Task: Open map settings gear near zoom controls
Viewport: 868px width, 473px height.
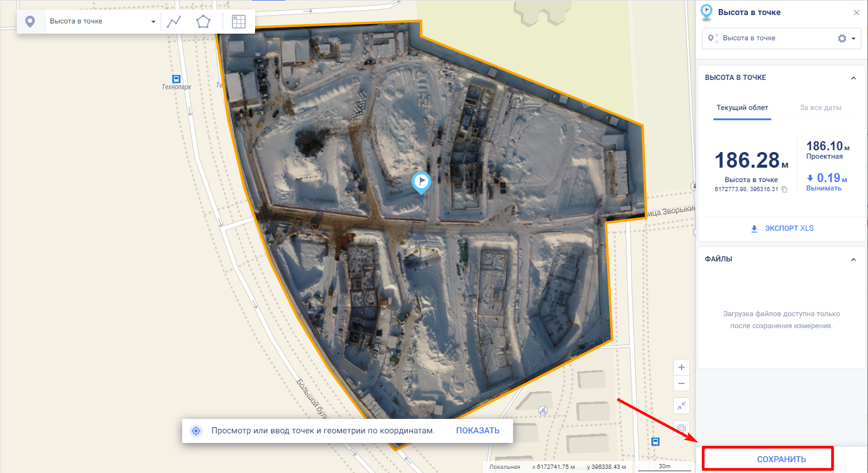Action: 682,428
